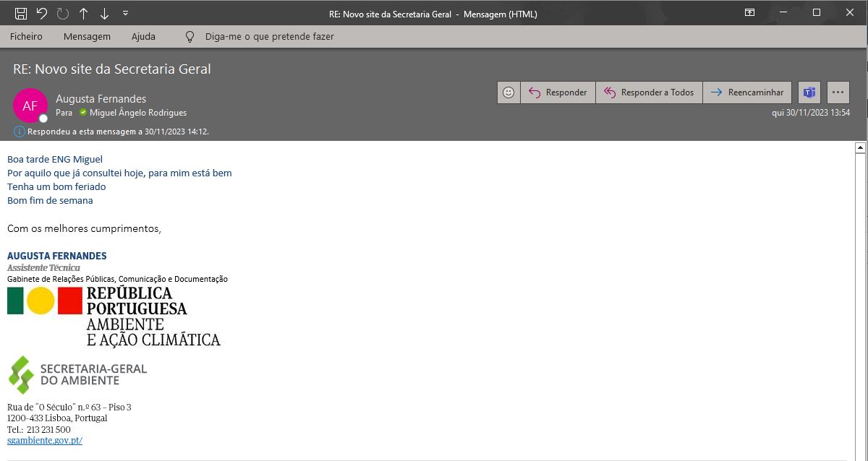
Task: Click the 'Assistente Técnica' signature line
Action: pos(43,267)
